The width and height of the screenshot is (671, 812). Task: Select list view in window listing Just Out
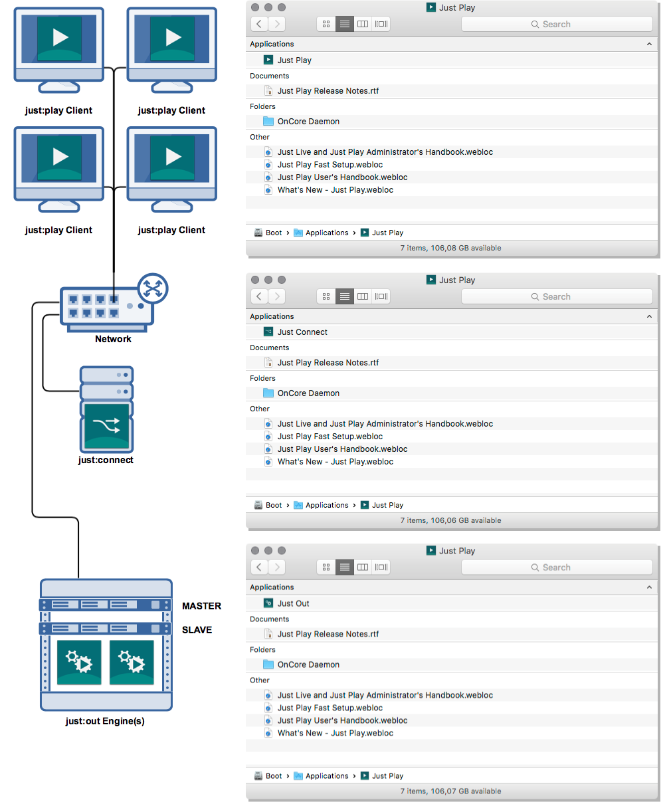coord(345,567)
